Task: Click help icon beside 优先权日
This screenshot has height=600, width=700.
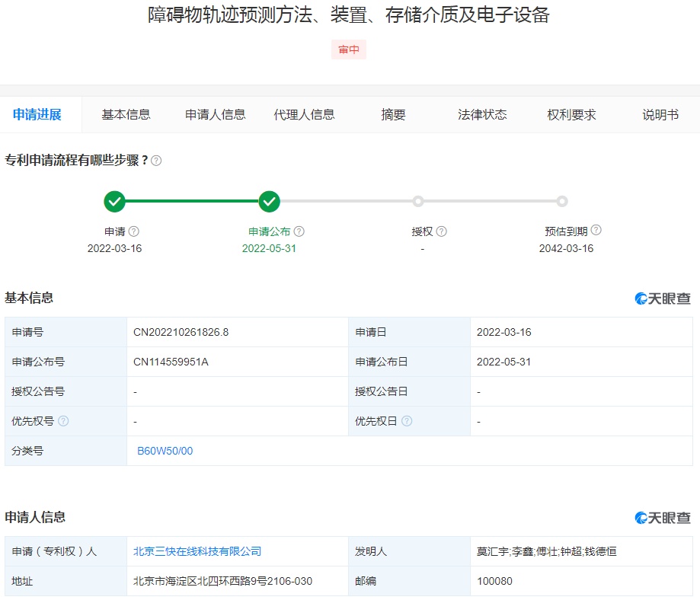Action: pos(407,421)
